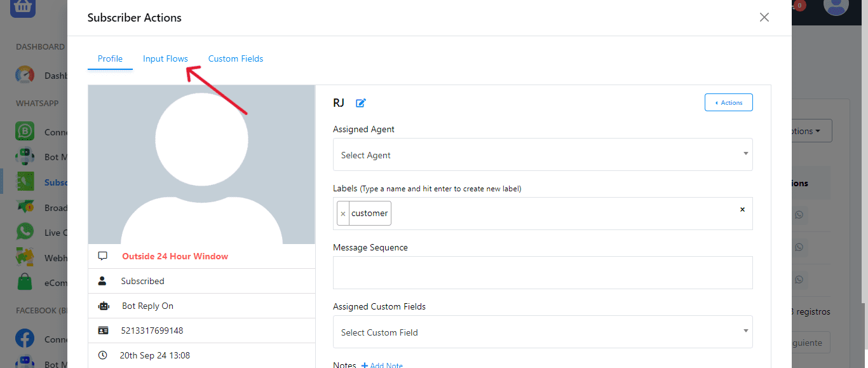Click the Dashboard gauge icon in sidebar
Viewport: 868px width, 368px height.
25,75
